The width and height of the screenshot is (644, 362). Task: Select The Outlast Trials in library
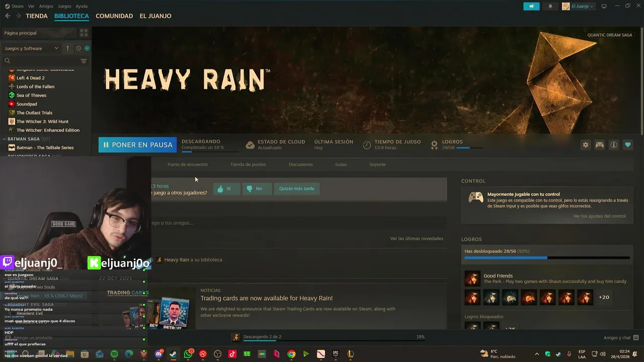click(x=34, y=113)
